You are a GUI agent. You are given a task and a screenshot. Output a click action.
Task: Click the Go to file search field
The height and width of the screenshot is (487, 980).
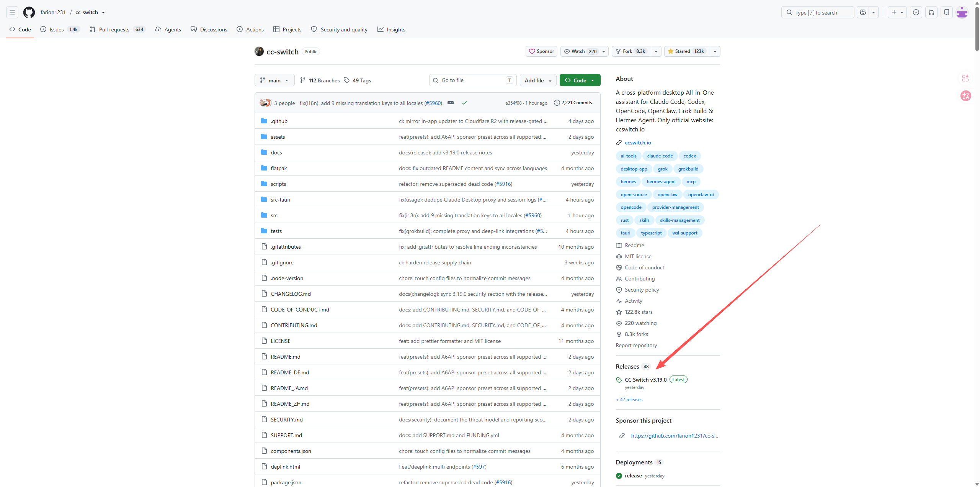[x=473, y=80]
